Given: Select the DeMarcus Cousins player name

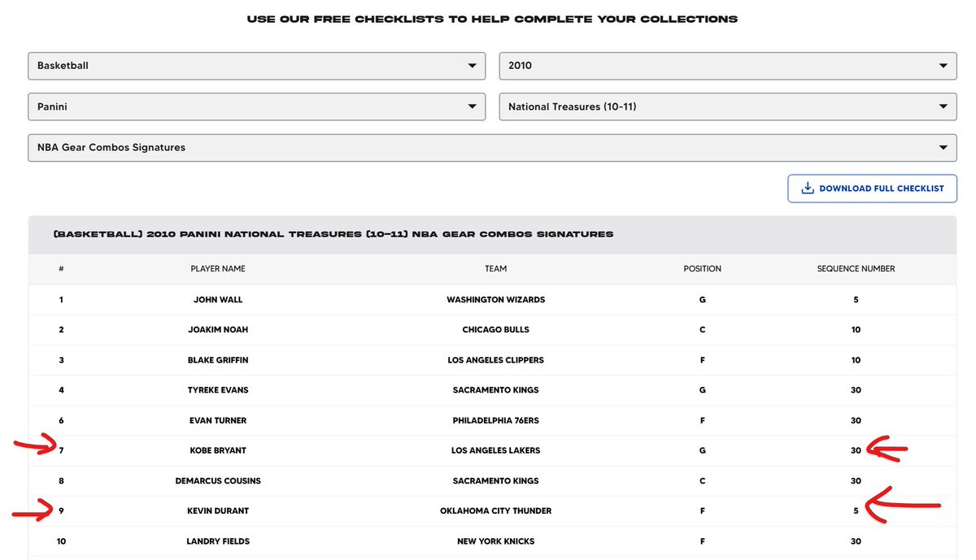Looking at the screenshot, I should click(218, 480).
